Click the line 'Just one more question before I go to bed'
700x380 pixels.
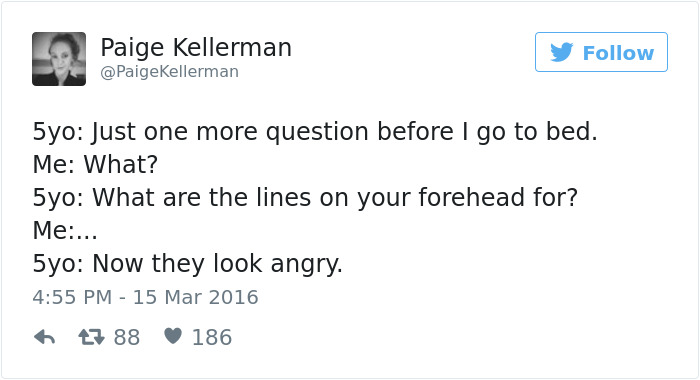point(344,132)
